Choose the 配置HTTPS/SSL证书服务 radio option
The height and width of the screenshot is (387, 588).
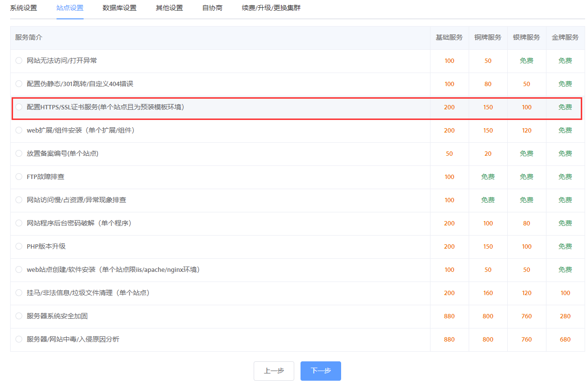(19, 107)
